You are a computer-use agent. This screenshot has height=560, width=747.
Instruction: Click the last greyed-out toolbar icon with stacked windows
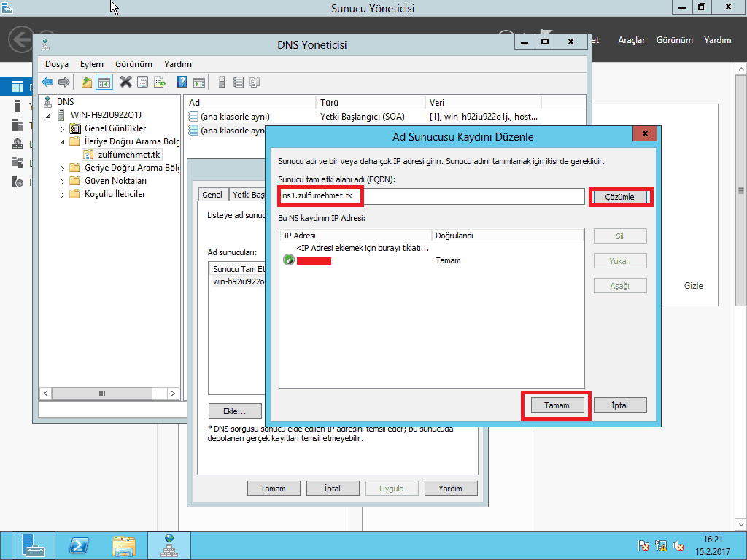[255, 82]
